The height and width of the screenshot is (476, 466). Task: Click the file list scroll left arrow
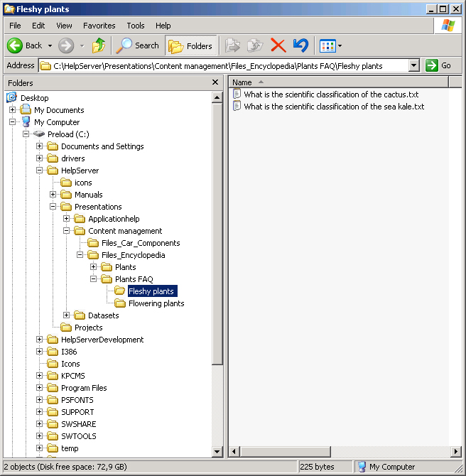[x=234, y=451]
